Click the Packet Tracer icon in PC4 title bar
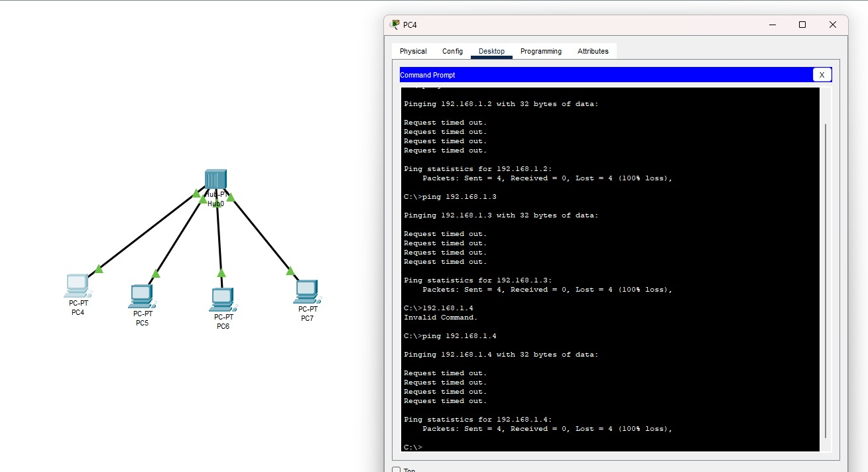The width and height of the screenshot is (868, 472). (x=396, y=25)
